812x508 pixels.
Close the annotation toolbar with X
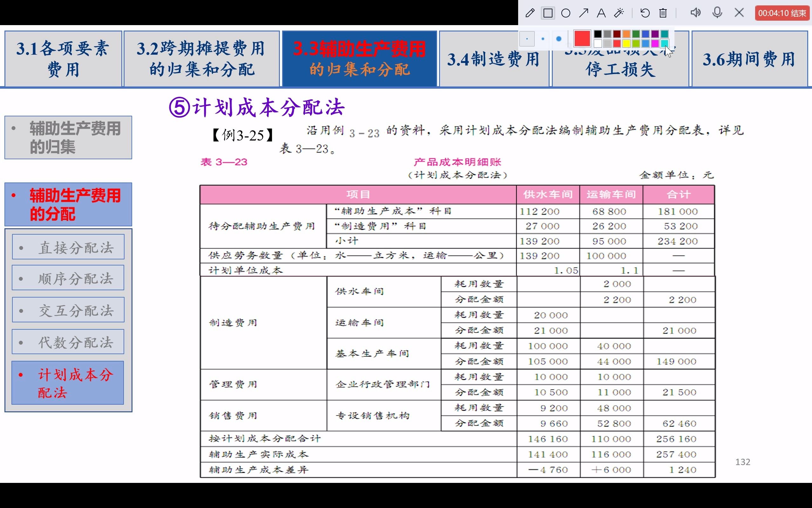(x=739, y=13)
